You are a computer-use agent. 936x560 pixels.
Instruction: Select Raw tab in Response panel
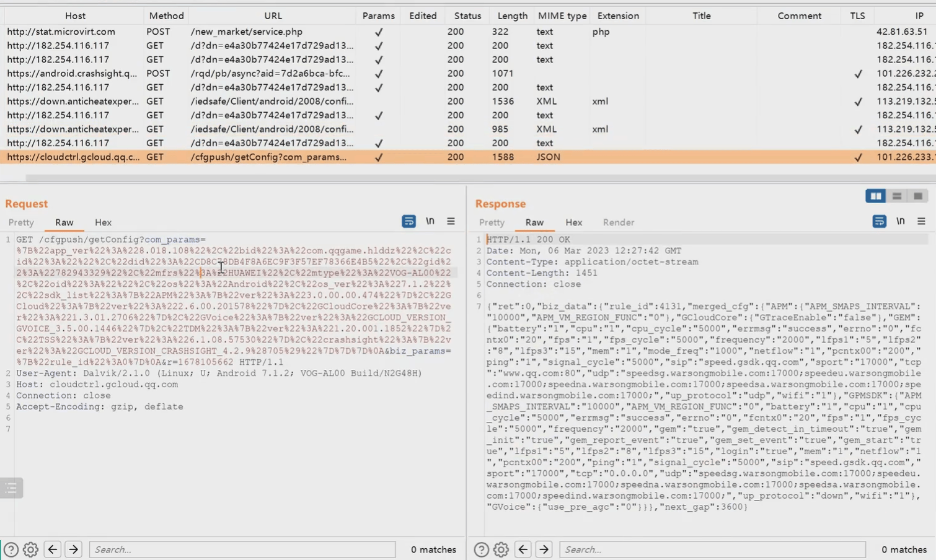click(534, 222)
